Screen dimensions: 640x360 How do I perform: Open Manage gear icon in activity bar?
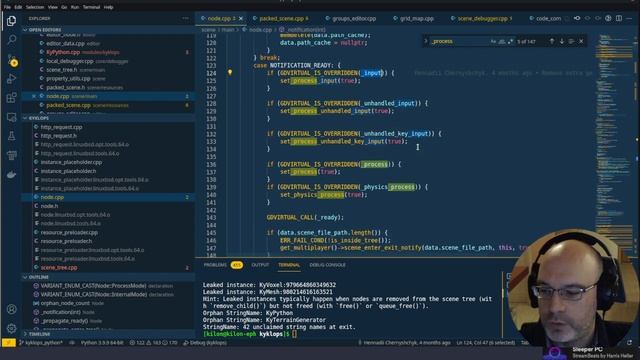11,328
